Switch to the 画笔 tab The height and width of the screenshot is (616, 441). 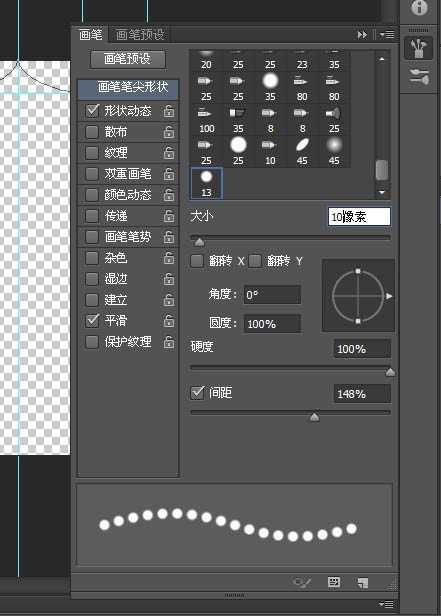point(90,35)
